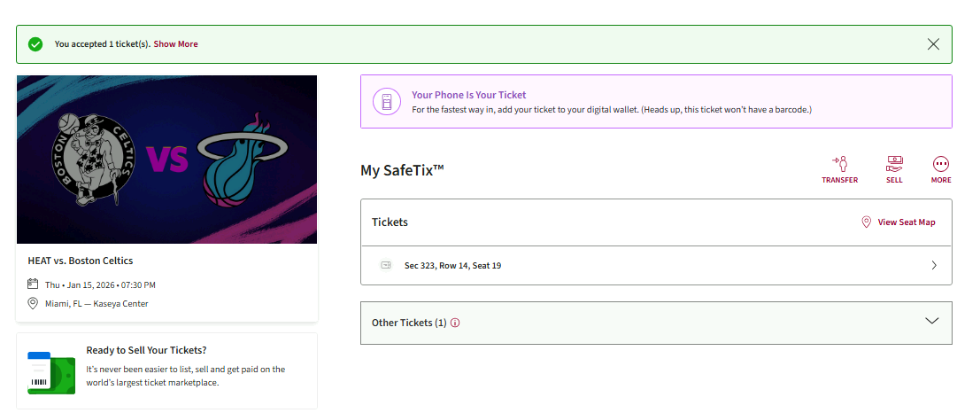Click the Sell tickets icon

point(894,165)
